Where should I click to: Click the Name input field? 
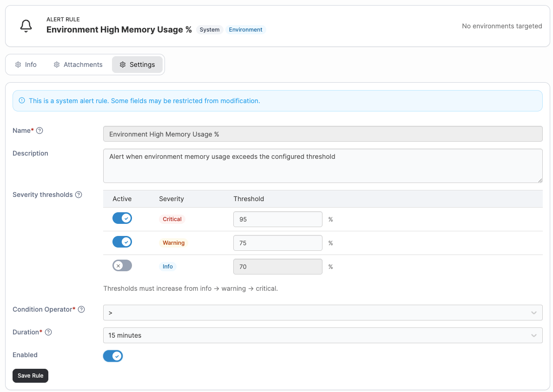323,134
